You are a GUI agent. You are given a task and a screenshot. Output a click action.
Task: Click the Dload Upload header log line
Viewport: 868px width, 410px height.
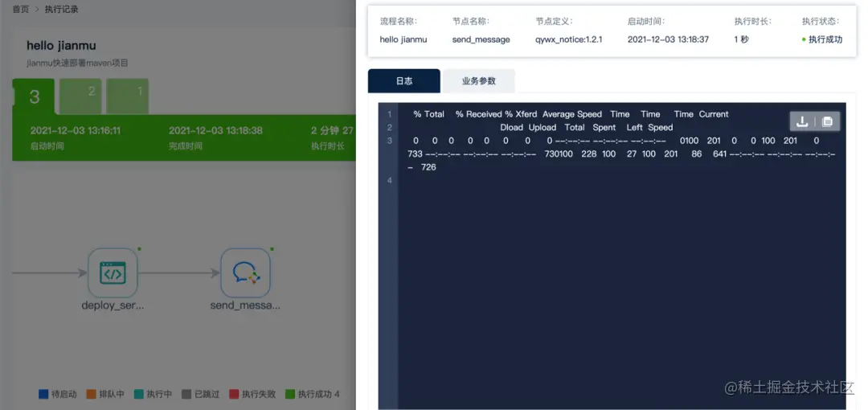tap(586, 128)
